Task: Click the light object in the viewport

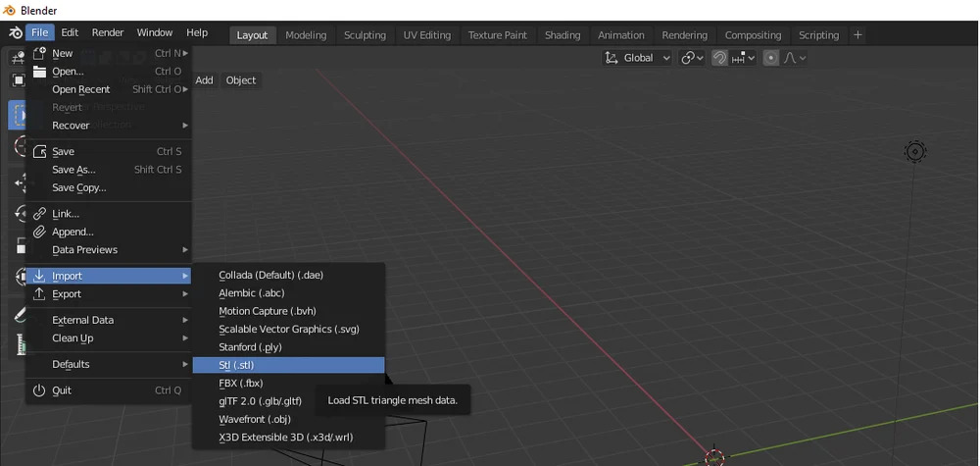Action: [915, 152]
